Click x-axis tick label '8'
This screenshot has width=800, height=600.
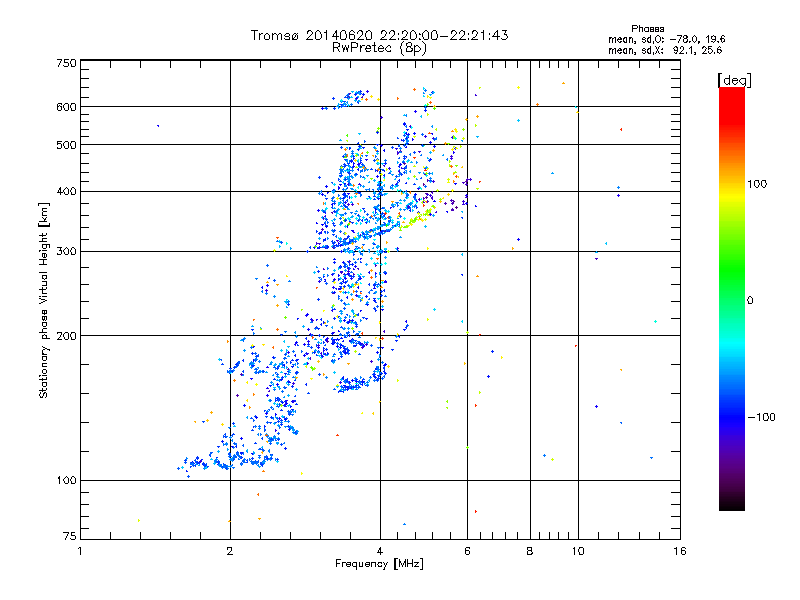pos(530,551)
